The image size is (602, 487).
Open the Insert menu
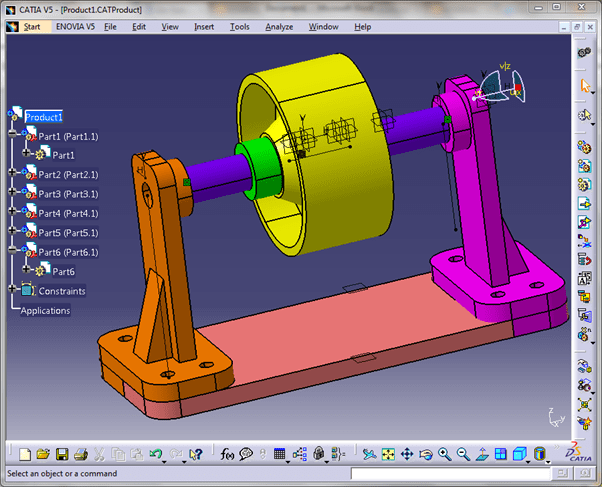coord(203,27)
